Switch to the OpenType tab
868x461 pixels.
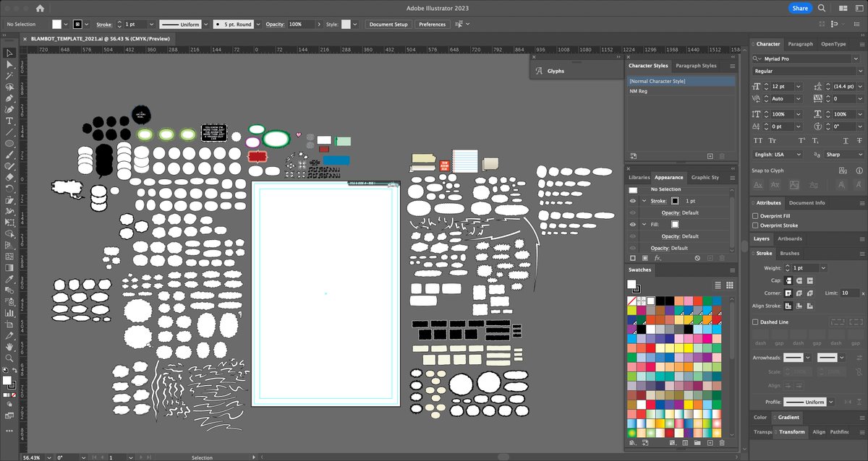(x=833, y=44)
